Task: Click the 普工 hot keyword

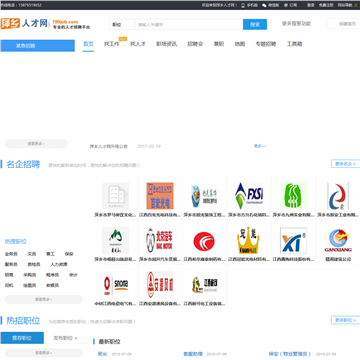Action: [50, 254]
